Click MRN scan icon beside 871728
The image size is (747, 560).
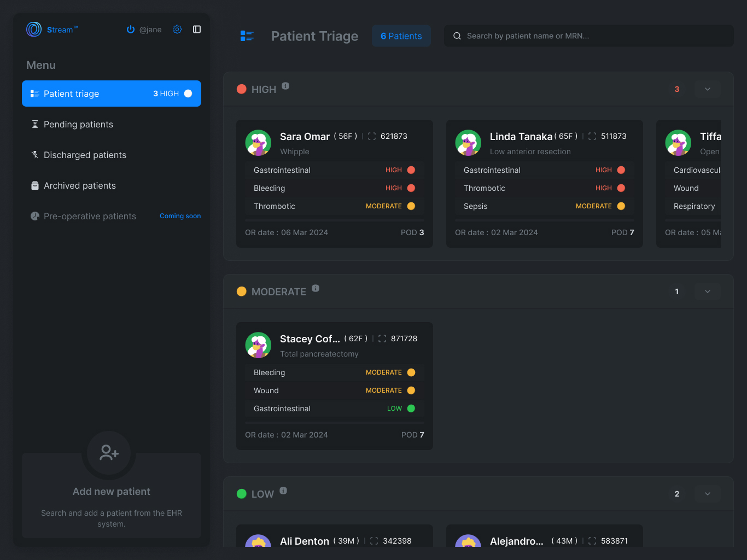382,339
